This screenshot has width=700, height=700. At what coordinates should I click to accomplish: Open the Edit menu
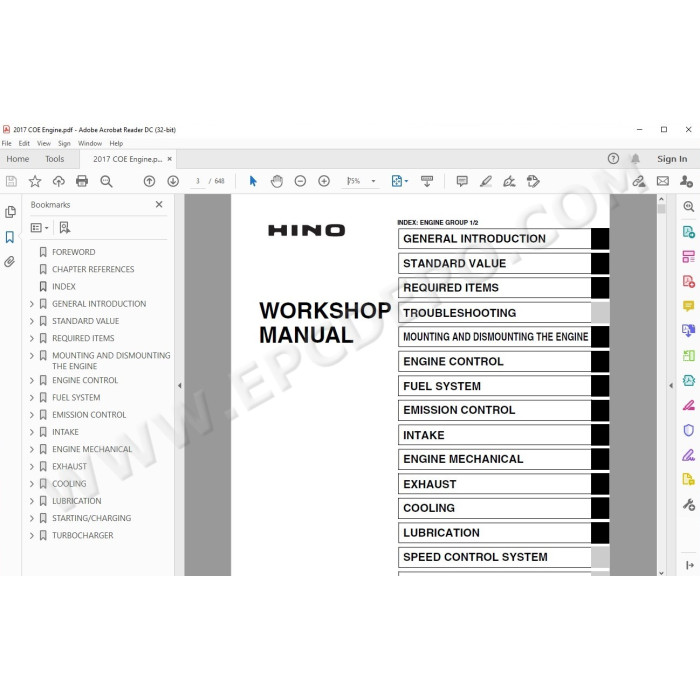[24, 143]
